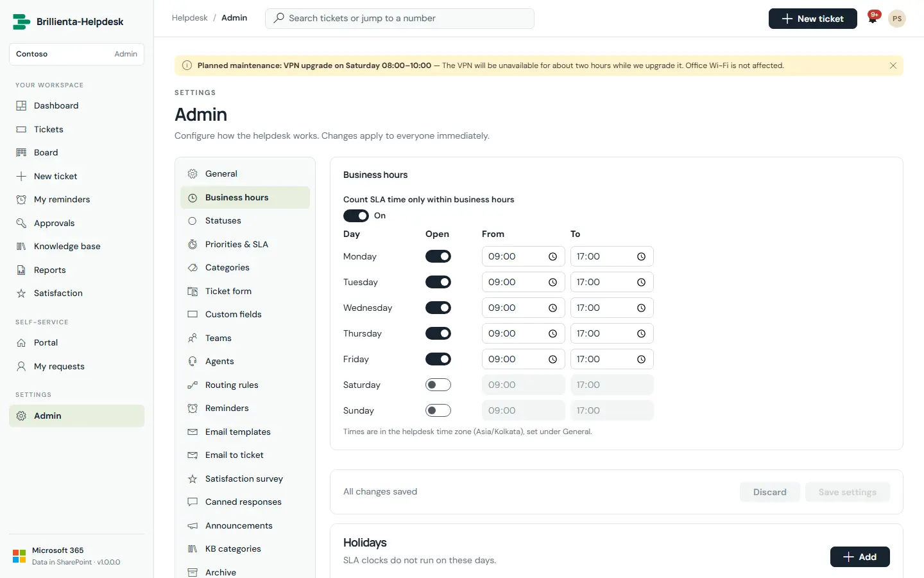
Task: Open notifications bell with 9+ badge
Action: click(x=873, y=18)
